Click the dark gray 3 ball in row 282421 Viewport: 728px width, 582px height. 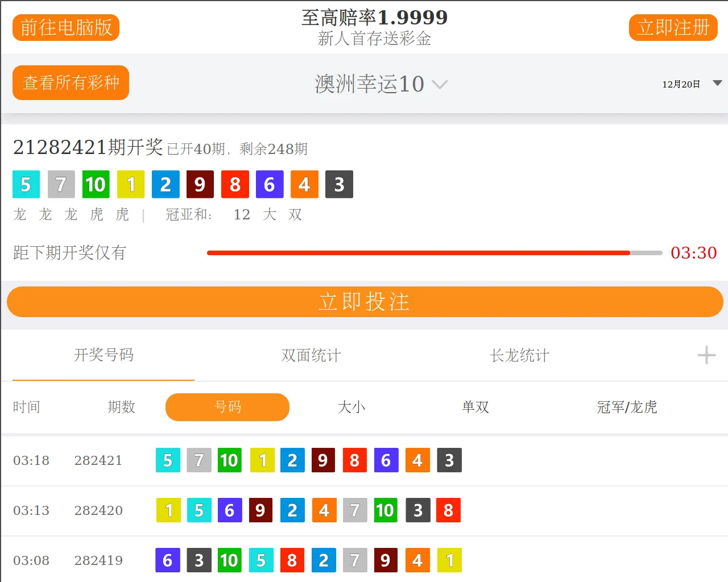(449, 460)
